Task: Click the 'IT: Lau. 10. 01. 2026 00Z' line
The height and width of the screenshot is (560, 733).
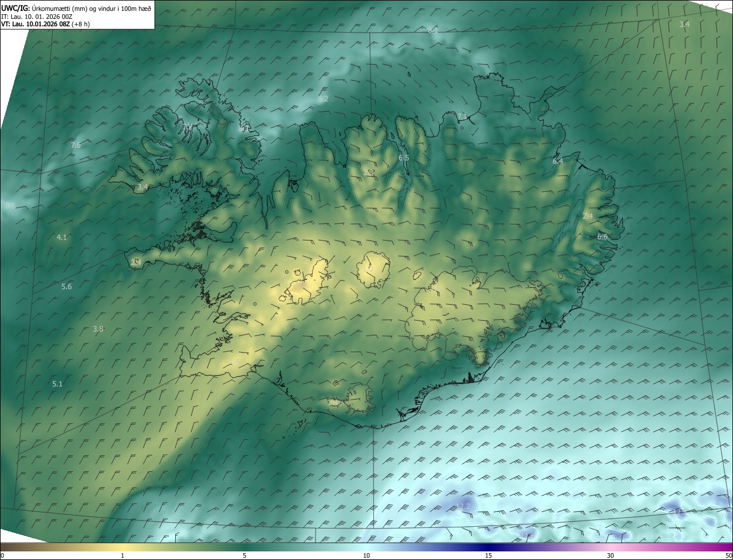Action: [37, 16]
